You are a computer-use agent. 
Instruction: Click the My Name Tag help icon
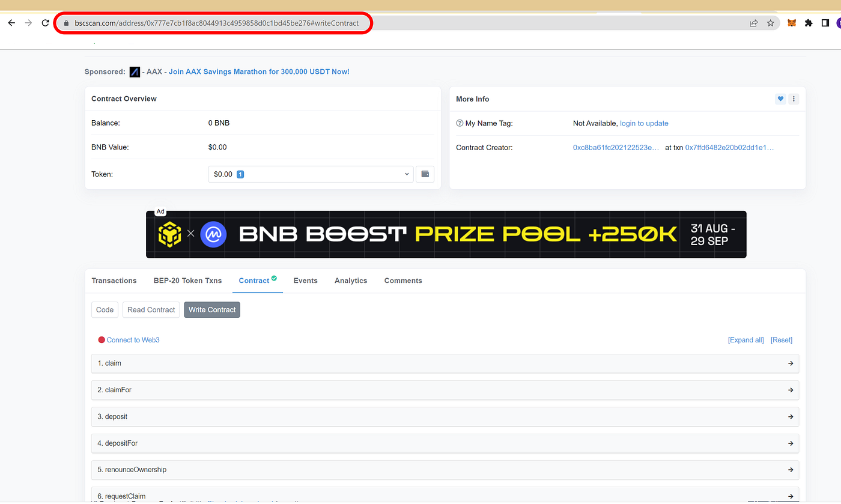pos(460,123)
